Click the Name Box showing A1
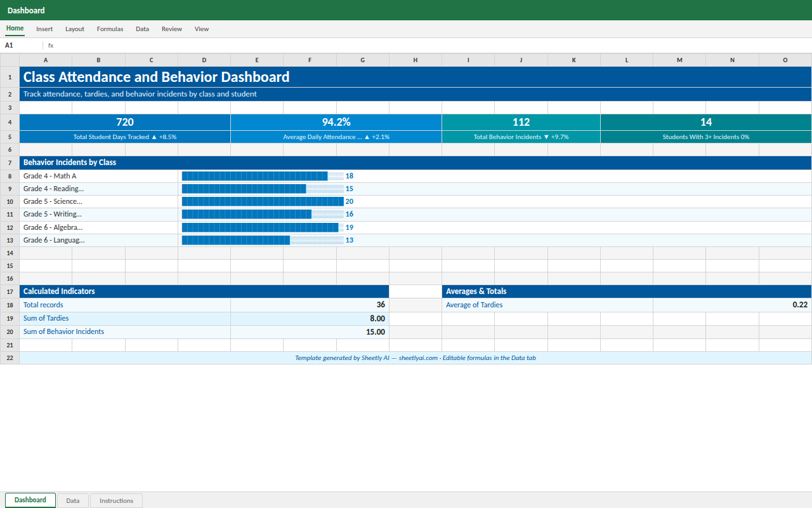This screenshot has height=508, width=812. (x=22, y=45)
